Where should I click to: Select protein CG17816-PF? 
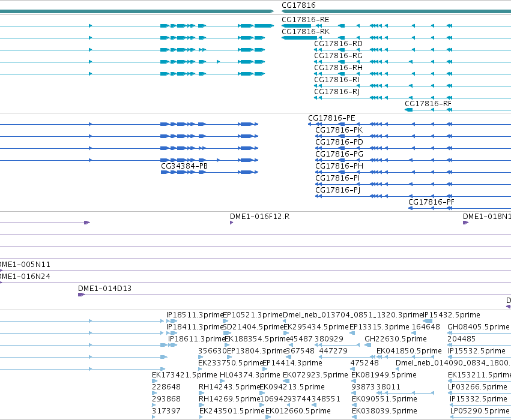point(431,203)
